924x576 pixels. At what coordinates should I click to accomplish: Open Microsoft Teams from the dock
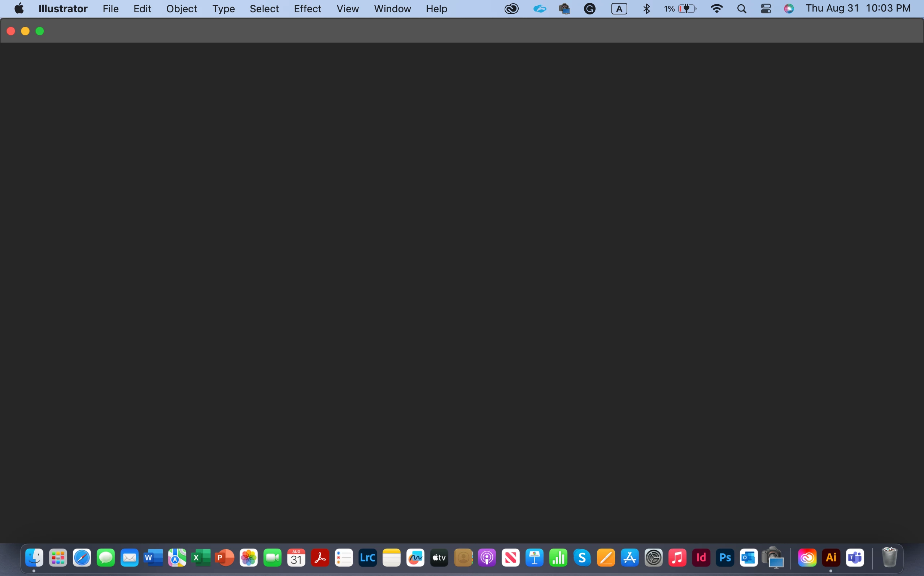point(855,558)
